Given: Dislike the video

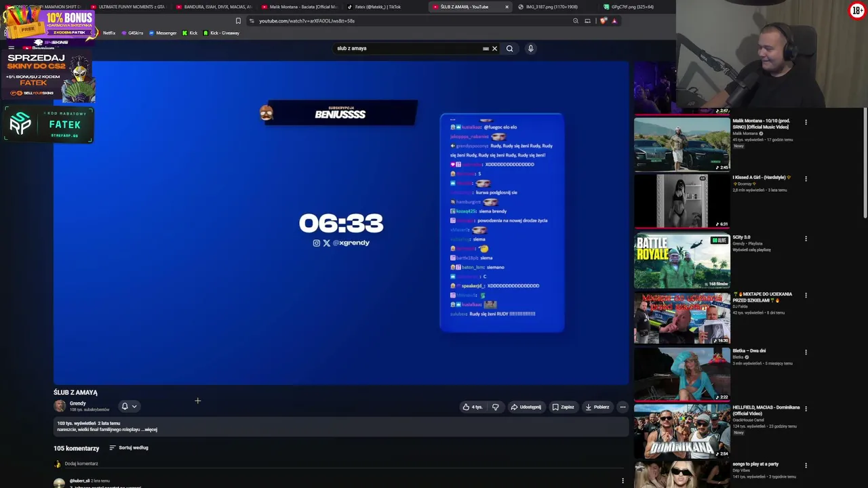Looking at the screenshot, I should [x=495, y=407].
